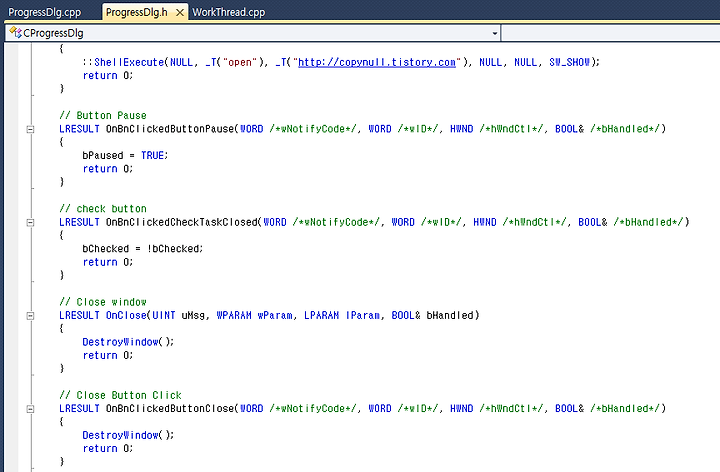Collapse the OnClose function block
720x472 pixels.
click(x=30, y=316)
